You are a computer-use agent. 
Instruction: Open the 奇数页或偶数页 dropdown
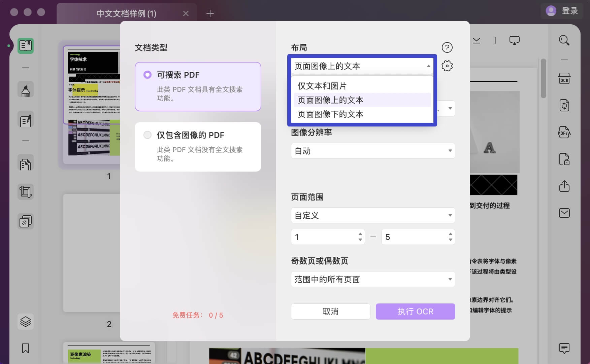[373, 279]
